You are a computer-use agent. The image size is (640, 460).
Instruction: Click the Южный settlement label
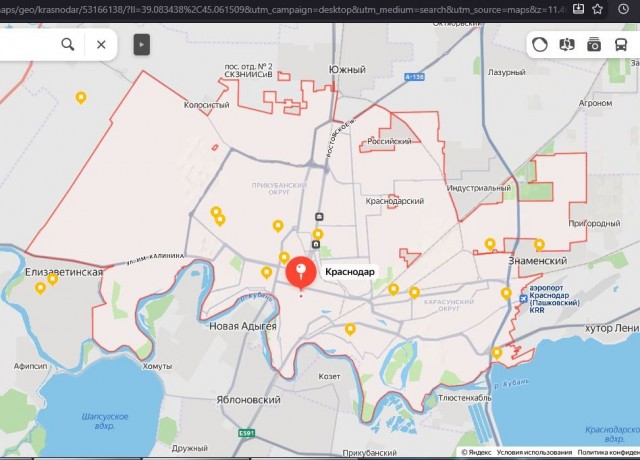(x=347, y=70)
